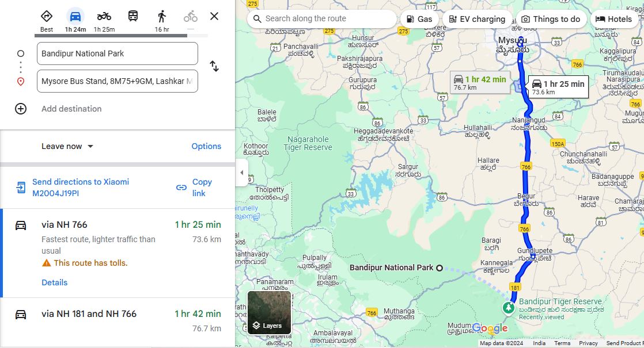Viewport: 644px width, 348px height.
Task: Click the 76.7 km distance in route list
Action: (x=207, y=328)
